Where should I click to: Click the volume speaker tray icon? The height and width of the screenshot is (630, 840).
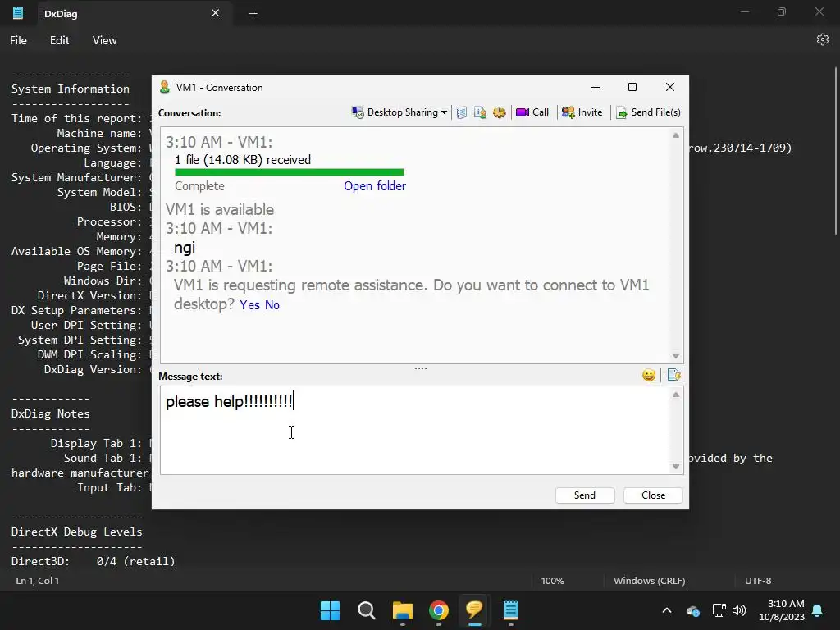coord(739,610)
